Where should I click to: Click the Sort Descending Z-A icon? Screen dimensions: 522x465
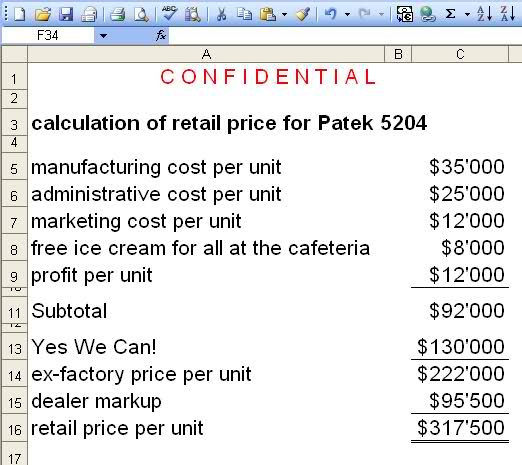click(508, 14)
